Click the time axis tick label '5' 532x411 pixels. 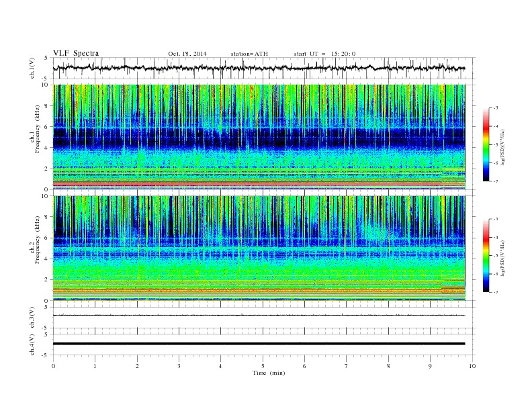(x=263, y=366)
